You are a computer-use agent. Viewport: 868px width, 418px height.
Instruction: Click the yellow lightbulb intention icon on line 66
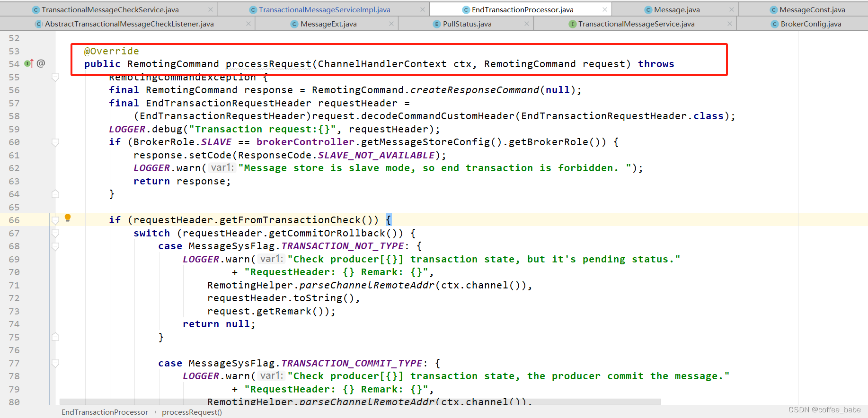tap(68, 218)
